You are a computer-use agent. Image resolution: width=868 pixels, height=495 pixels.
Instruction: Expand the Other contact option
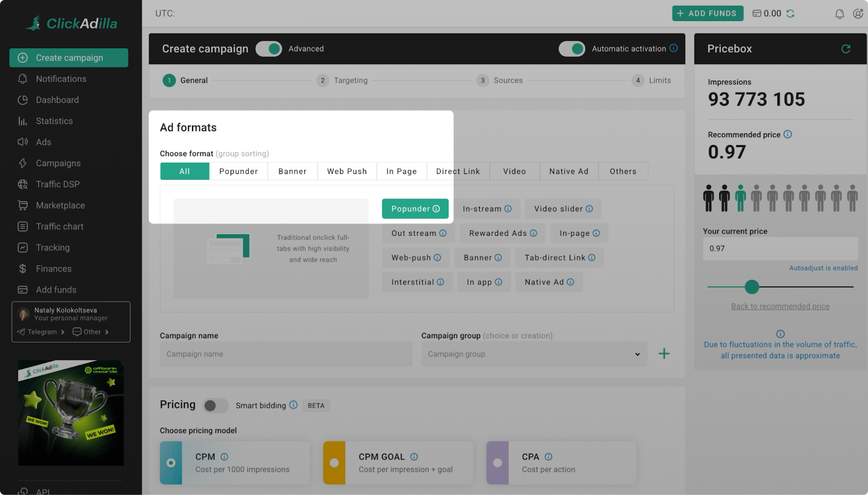pos(91,332)
